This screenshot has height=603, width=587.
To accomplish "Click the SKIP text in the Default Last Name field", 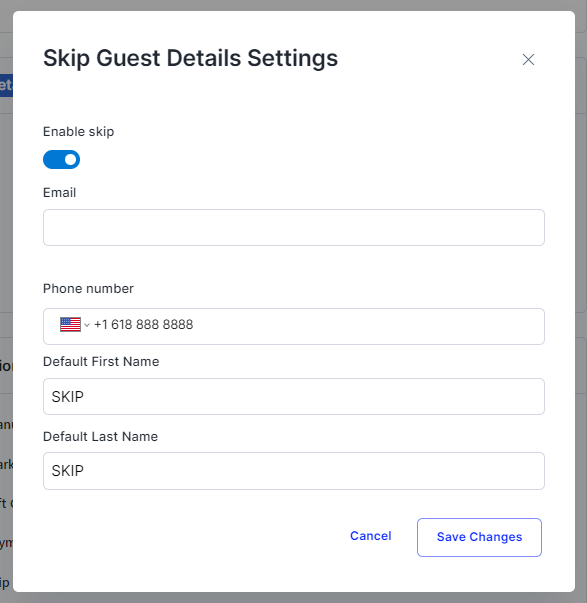I will point(68,471).
